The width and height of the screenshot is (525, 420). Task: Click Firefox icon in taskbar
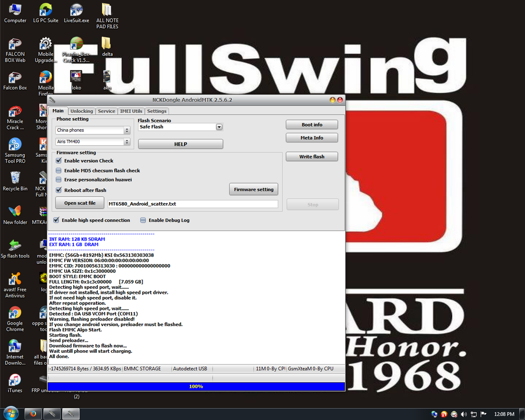[x=33, y=413]
